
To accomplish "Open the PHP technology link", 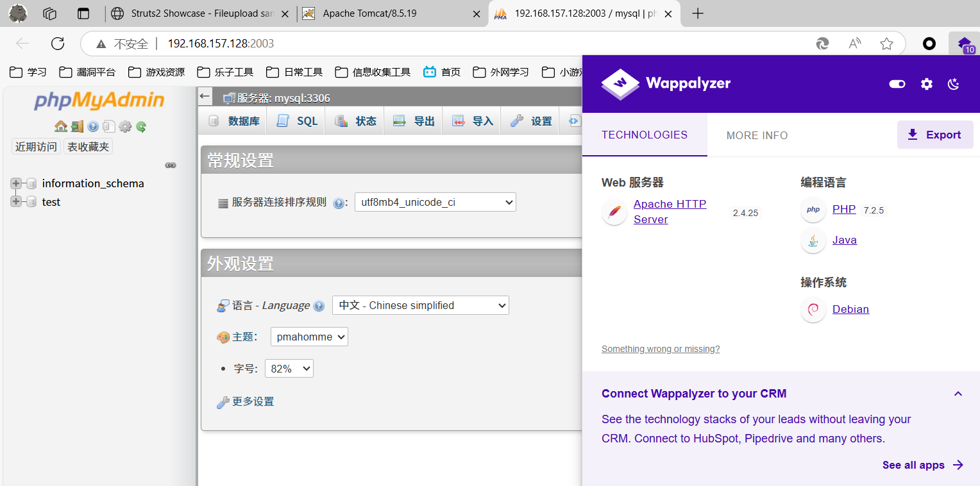I will 844,209.
